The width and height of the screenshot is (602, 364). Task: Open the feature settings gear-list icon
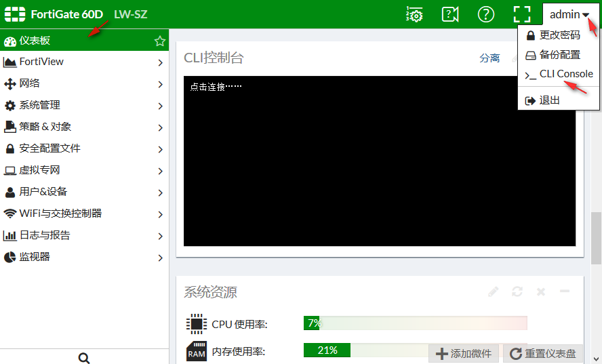coord(414,14)
